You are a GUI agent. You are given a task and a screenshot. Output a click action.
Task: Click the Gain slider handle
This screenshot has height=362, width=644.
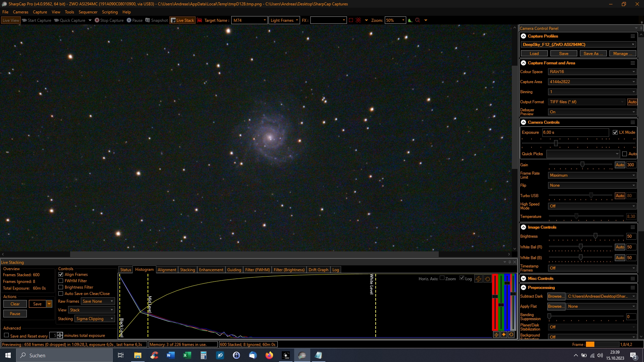[583, 165]
